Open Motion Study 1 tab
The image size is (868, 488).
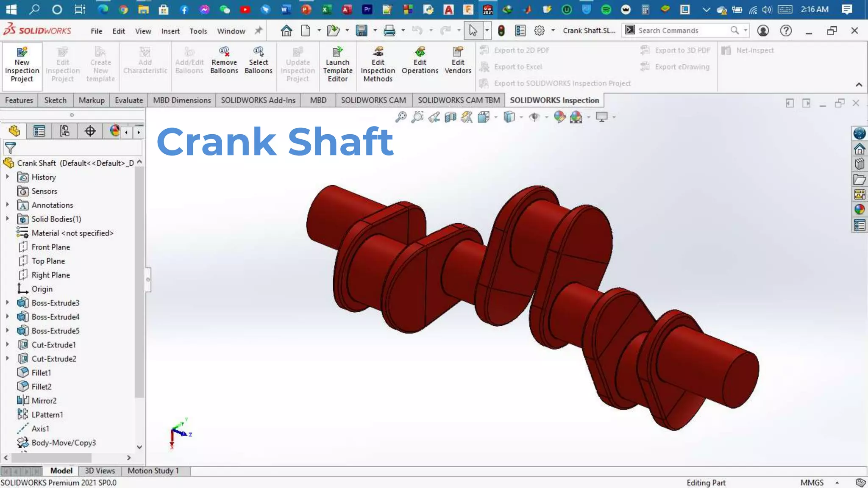point(153,471)
